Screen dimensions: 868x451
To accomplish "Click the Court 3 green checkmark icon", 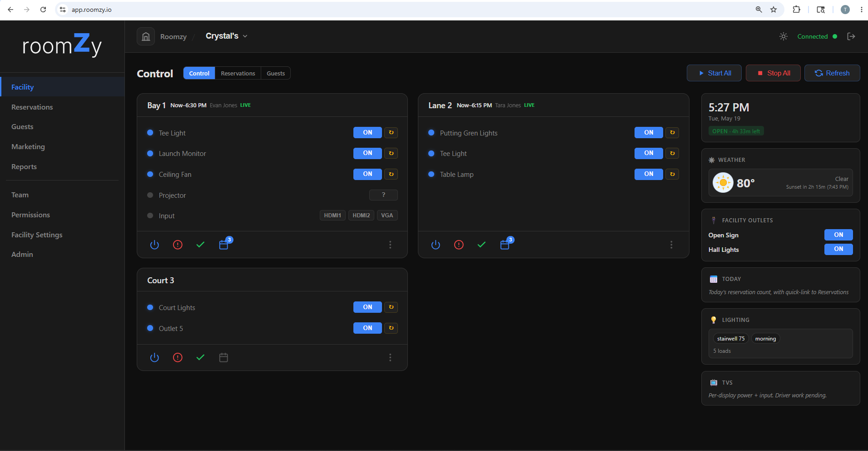I will pyautogui.click(x=200, y=357).
